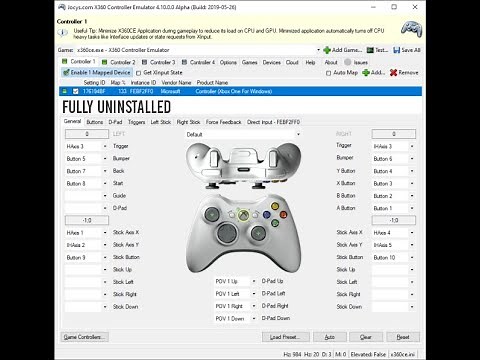Screen dimensions: 480x360
Task: Select the Xbox One For Windows controller row
Action: (x=240, y=91)
